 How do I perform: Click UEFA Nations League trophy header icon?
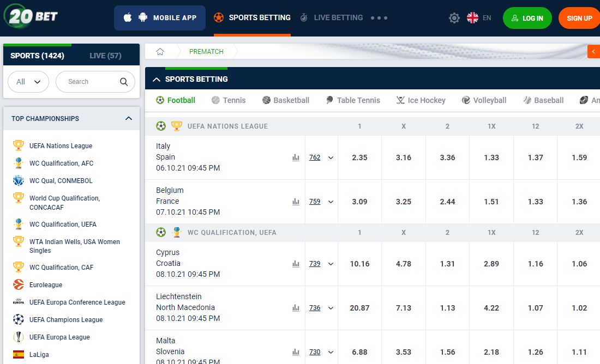pyautogui.click(x=176, y=126)
